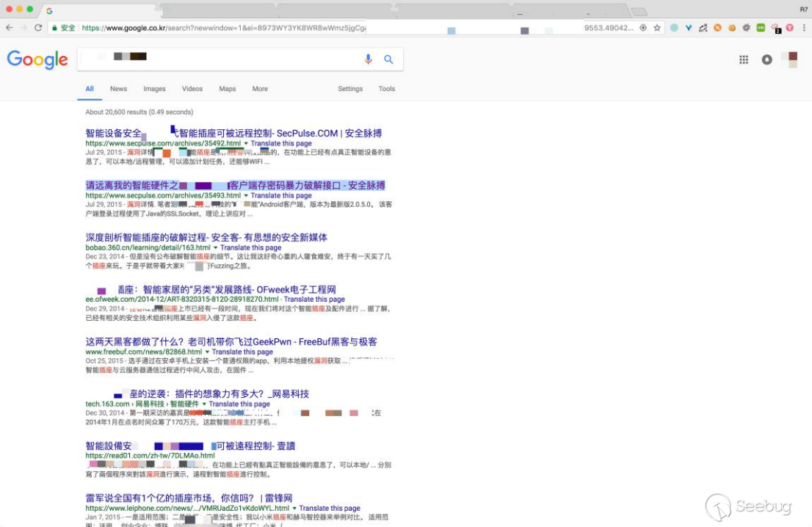Open Google notifications bell
The width and height of the screenshot is (812, 527).
coord(767,60)
